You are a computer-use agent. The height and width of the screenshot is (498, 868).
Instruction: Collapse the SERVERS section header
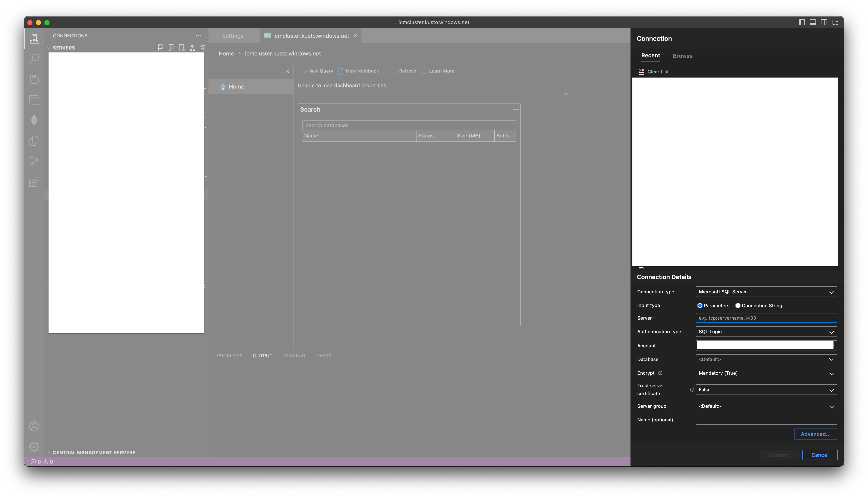(49, 48)
